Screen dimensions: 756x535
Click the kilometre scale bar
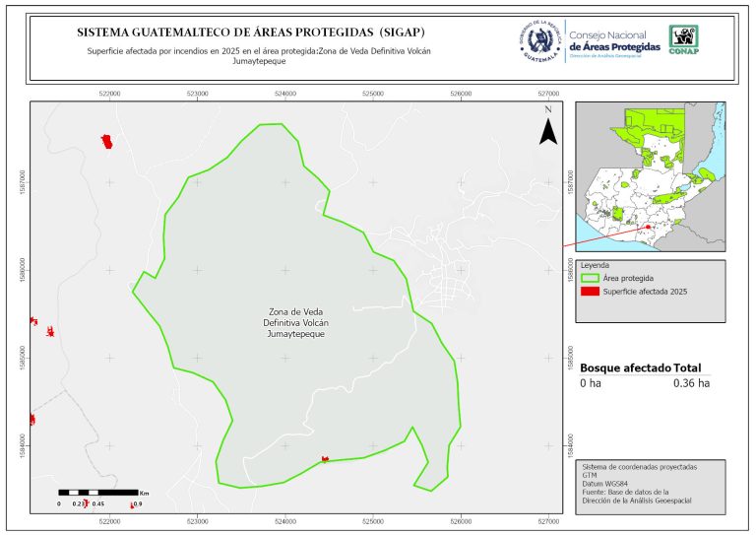point(99,492)
